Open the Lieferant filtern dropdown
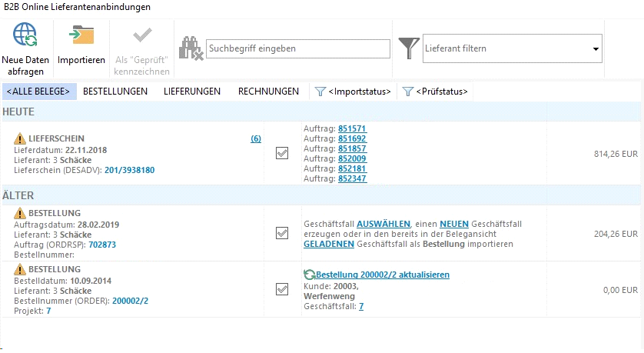The height and width of the screenshot is (353, 644). coord(596,49)
